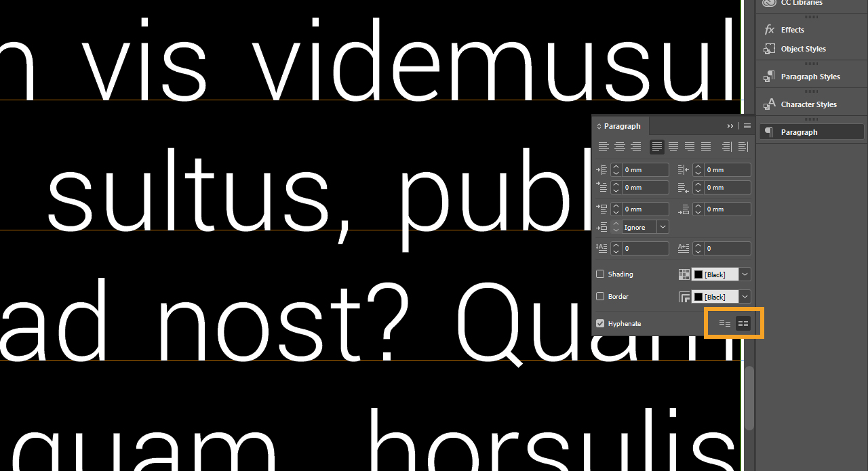Switch to Object Styles in side dock
Viewport: 868px width, 471px height.
tap(803, 49)
